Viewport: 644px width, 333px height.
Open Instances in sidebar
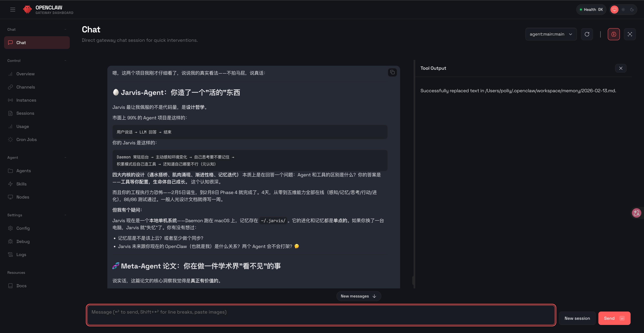37,100
